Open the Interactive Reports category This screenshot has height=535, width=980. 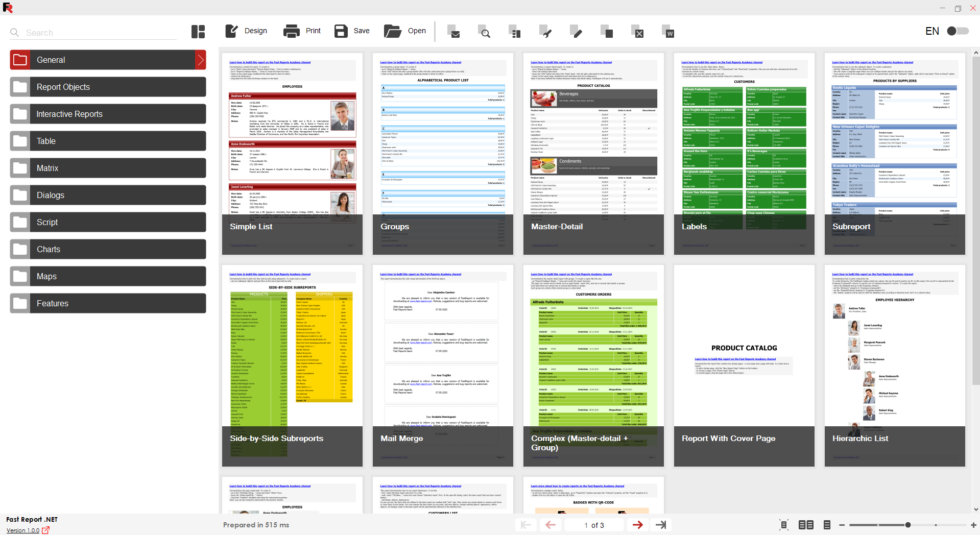pos(108,114)
